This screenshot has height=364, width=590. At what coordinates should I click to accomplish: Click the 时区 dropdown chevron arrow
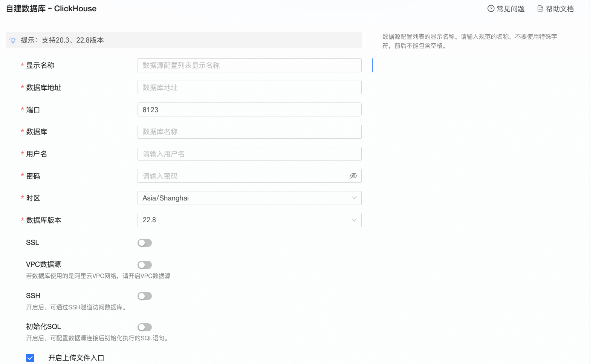click(354, 198)
